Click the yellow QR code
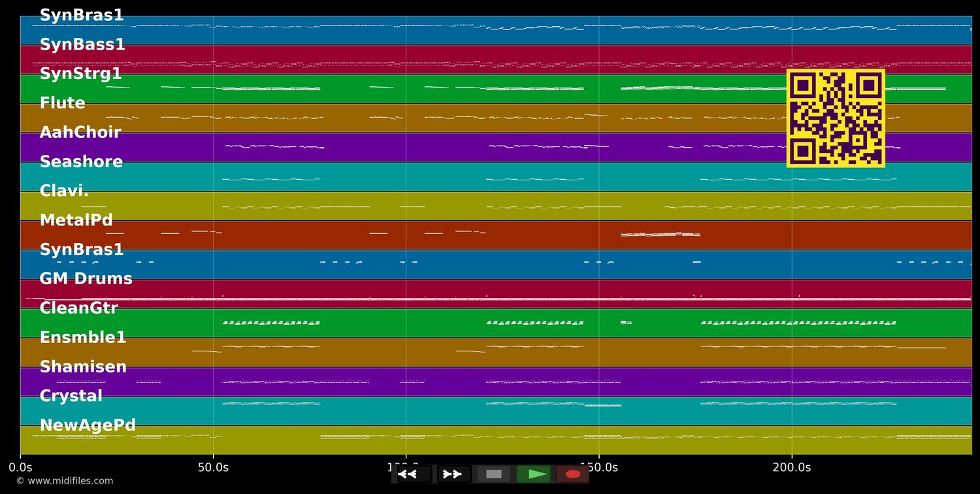This screenshot has width=980, height=494. click(836, 118)
